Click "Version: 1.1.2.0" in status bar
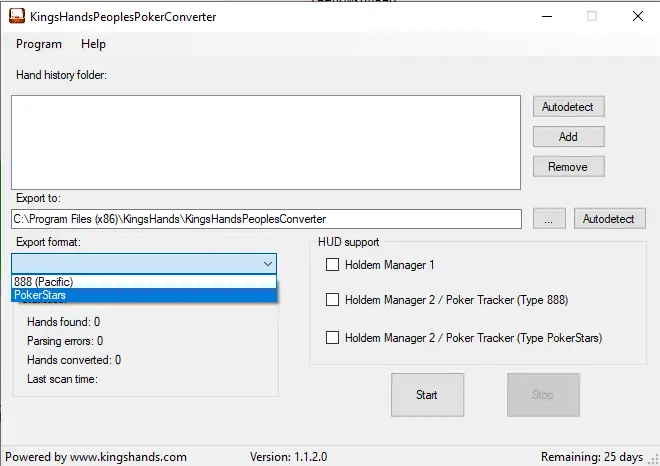 (x=288, y=457)
